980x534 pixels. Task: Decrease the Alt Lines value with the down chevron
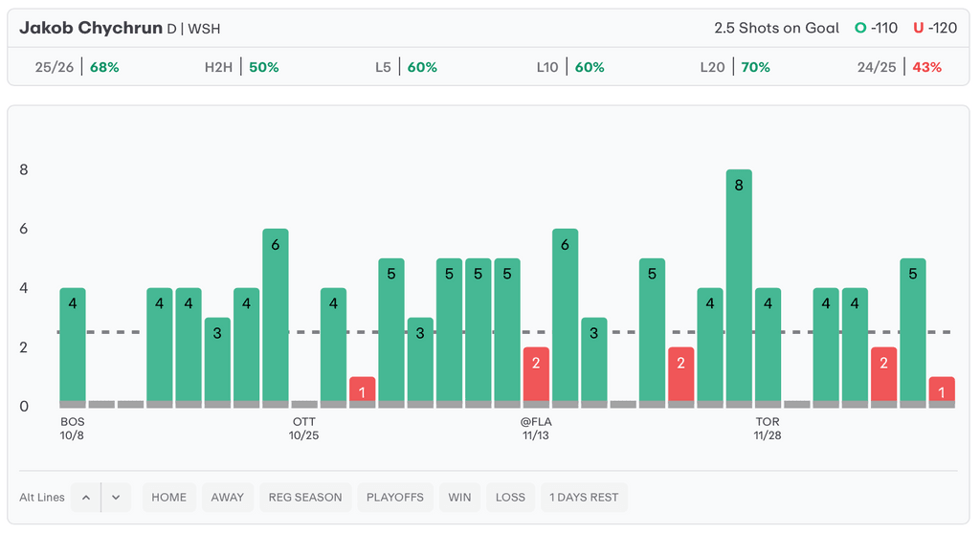[116, 498]
